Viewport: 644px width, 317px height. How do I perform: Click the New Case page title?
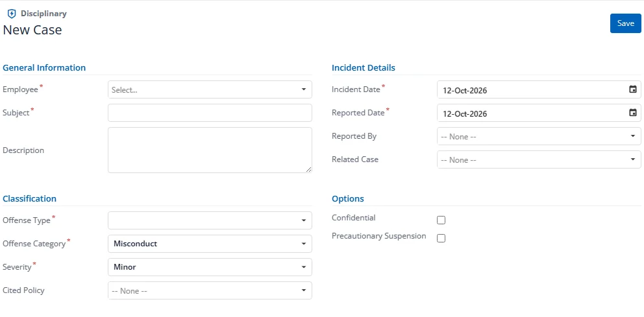click(32, 30)
